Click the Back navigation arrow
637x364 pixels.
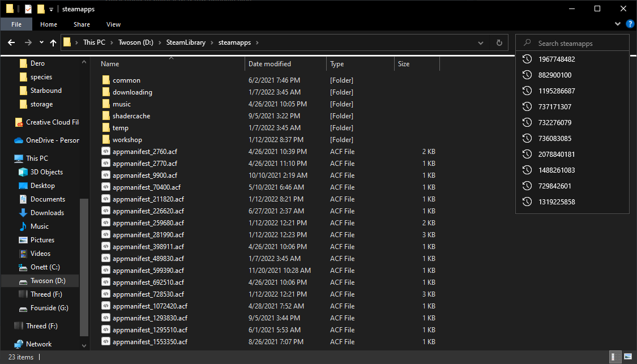[x=11, y=42]
